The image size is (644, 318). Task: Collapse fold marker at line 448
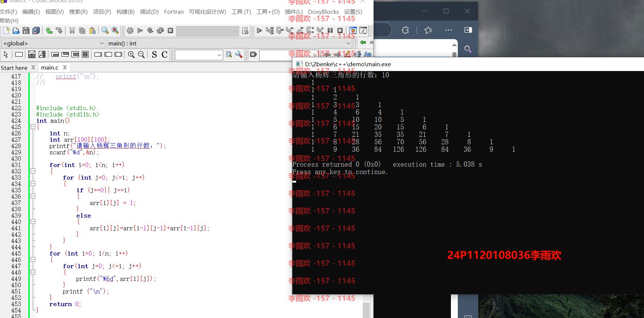pos(33,272)
